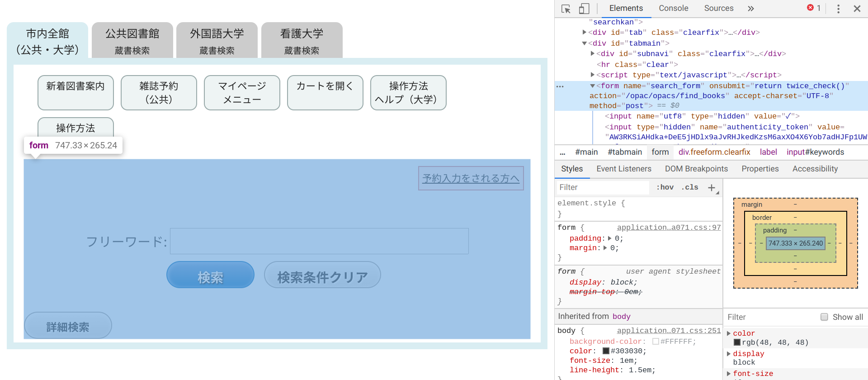Toggle the :hov element state button
The width and height of the screenshot is (868, 380).
[665, 187]
